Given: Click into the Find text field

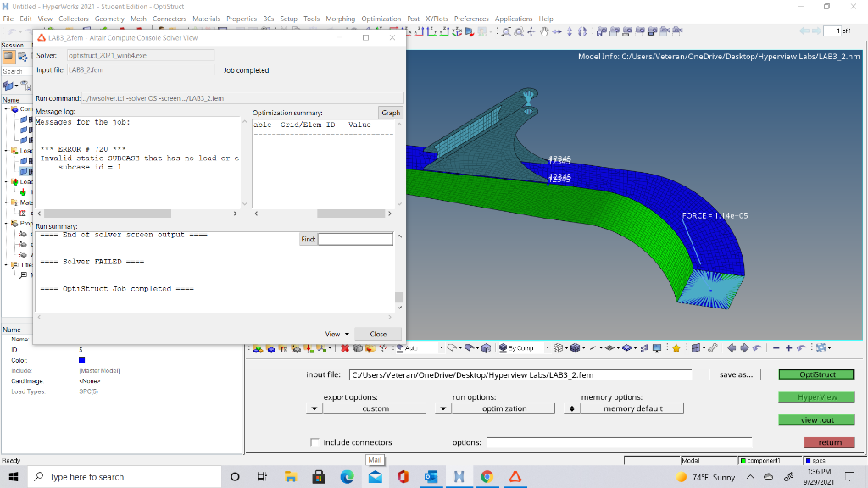Looking at the screenshot, I should point(355,239).
